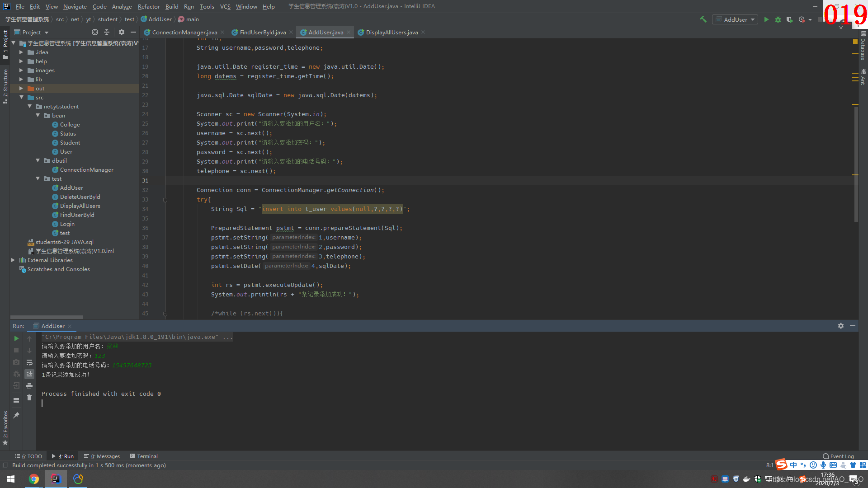The width and height of the screenshot is (868, 488).
Task: Toggle the 1: Project side tab
Action: pos(5,44)
